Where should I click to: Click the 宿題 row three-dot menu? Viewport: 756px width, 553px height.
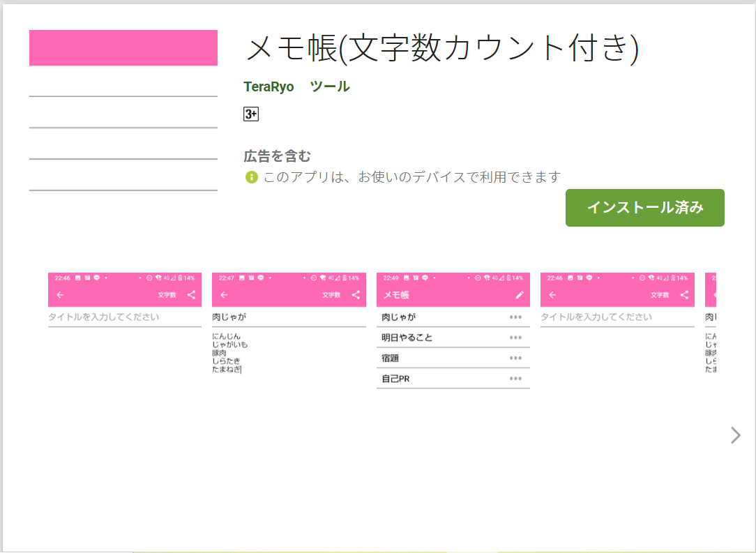515,358
